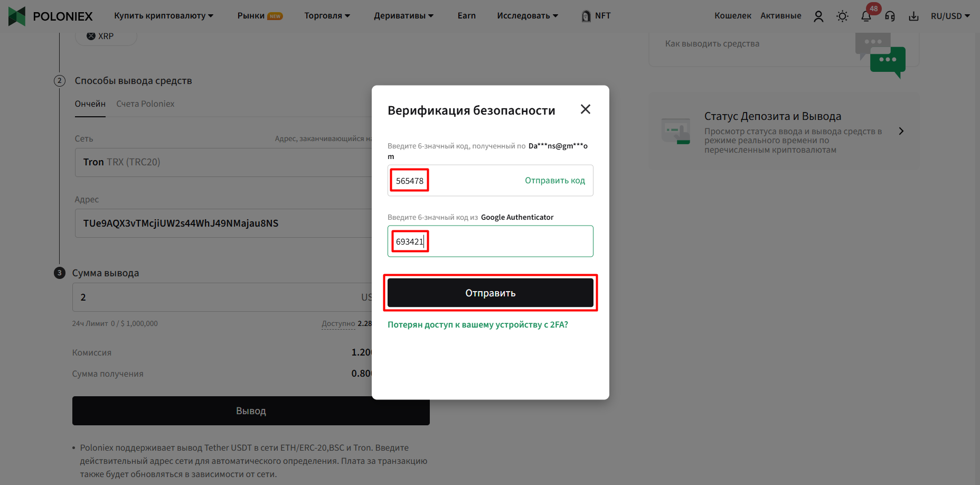Screen dimensions: 980x485
Task: Expand the Исследовать dropdown menu
Action: pyautogui.click(x=527, y=16)
